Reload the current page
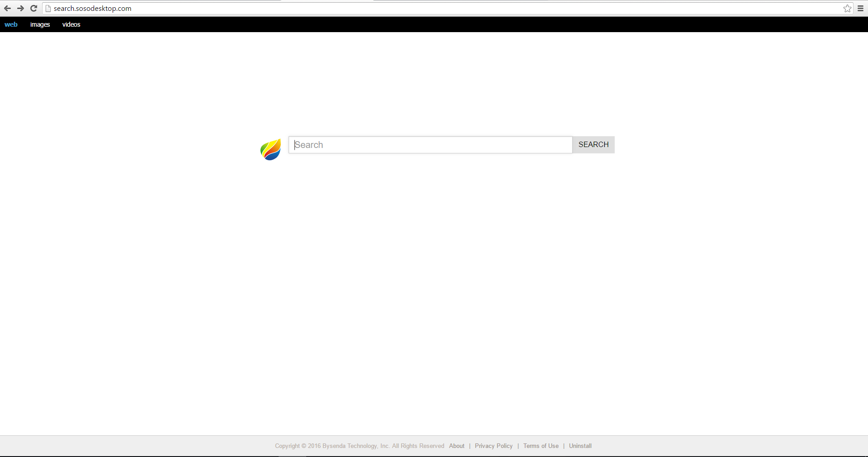868x457 pixels. (x=33, y=9)
